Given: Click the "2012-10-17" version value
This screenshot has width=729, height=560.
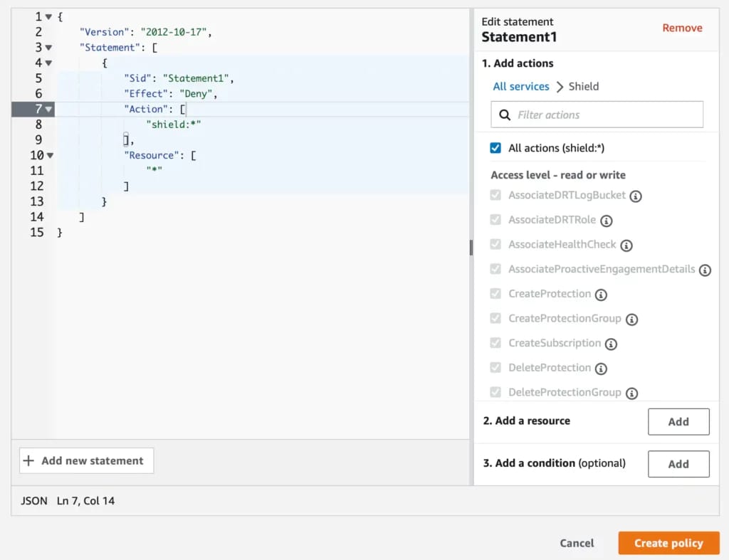Looking at the screenshot, I should (174, 32).
